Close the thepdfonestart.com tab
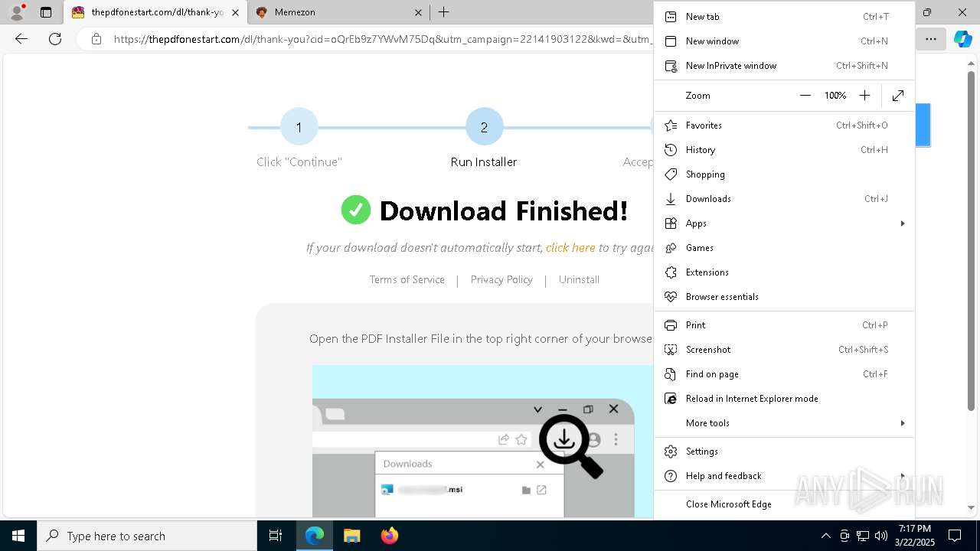This screenshot has width=980, height=551. click(x=235, y=12)
